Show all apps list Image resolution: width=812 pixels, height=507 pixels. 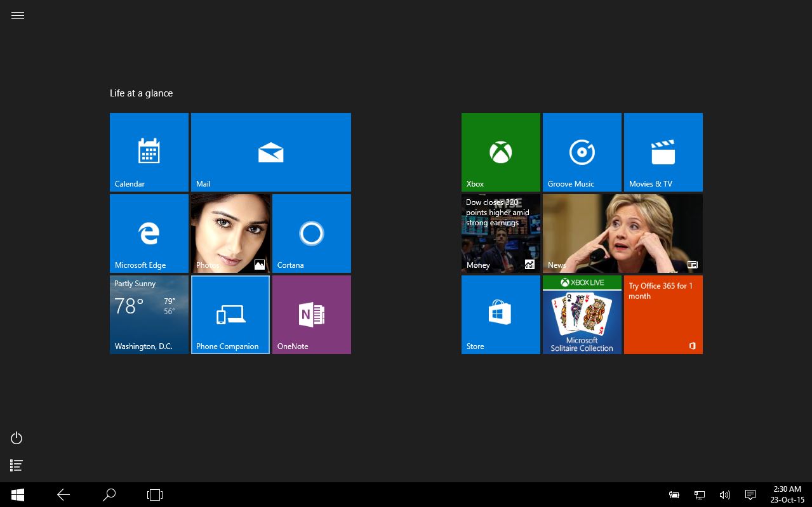[17, 465]
